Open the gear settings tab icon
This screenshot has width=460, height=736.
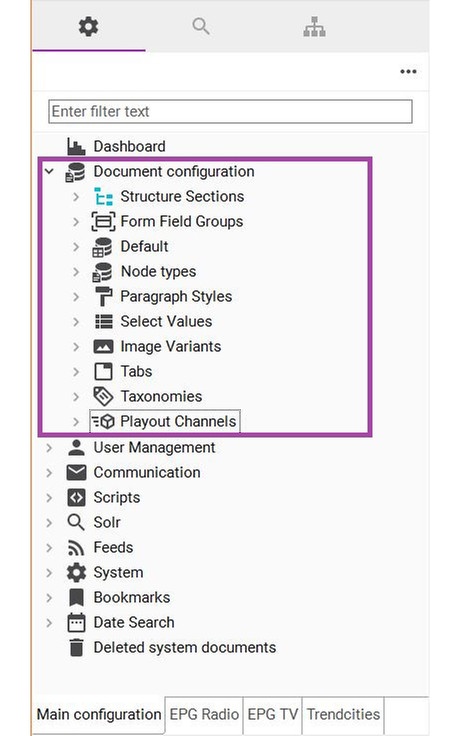tap(88, 26)
